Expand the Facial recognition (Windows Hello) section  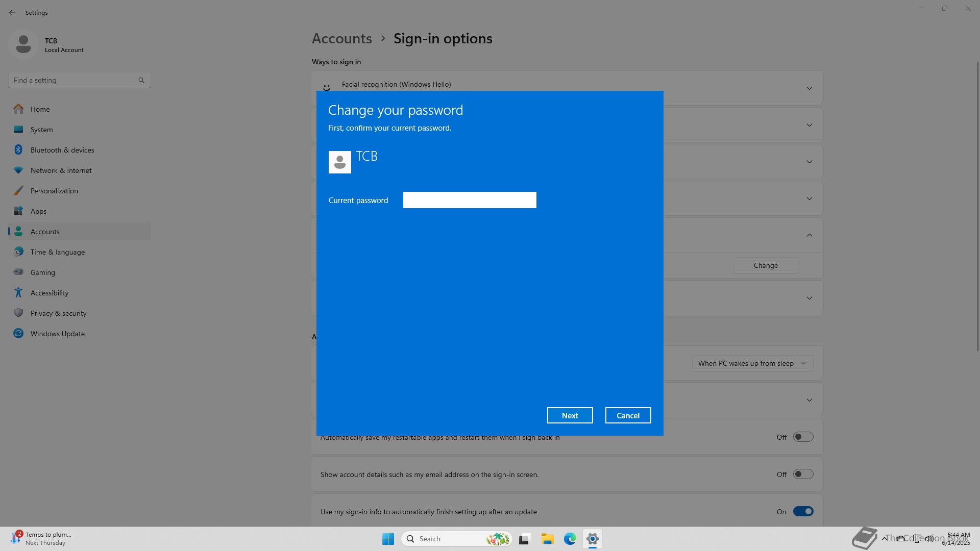coord(809,89)
